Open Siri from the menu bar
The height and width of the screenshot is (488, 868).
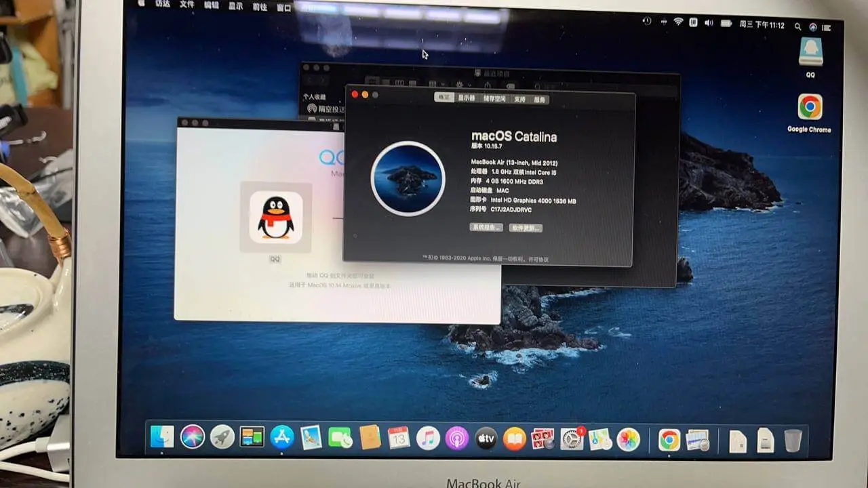click(813, 26)
